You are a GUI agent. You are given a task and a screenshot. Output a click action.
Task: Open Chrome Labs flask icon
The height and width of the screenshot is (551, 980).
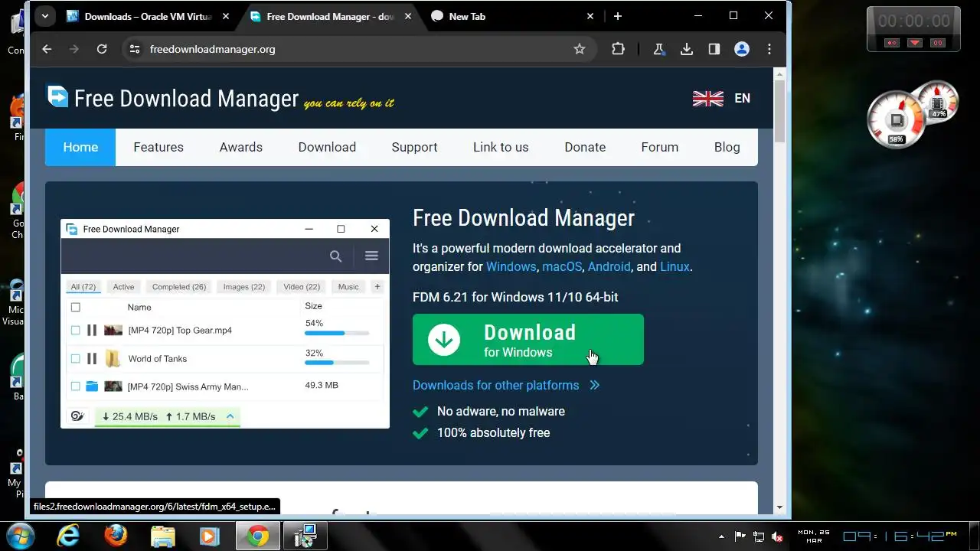coord(658,49)
